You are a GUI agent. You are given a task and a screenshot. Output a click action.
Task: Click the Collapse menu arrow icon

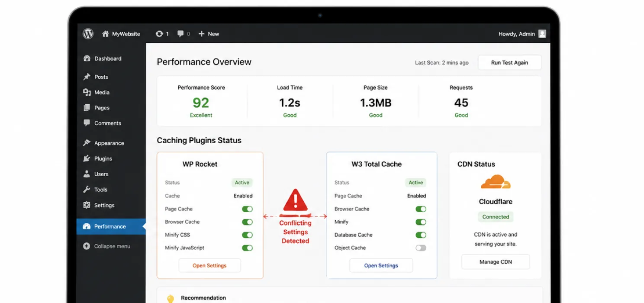(x=87, y=246)
